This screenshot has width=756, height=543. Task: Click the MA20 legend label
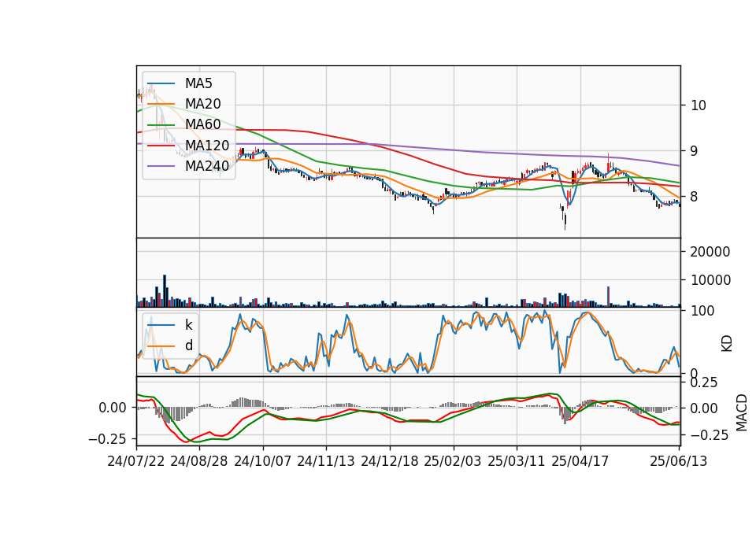203,104
